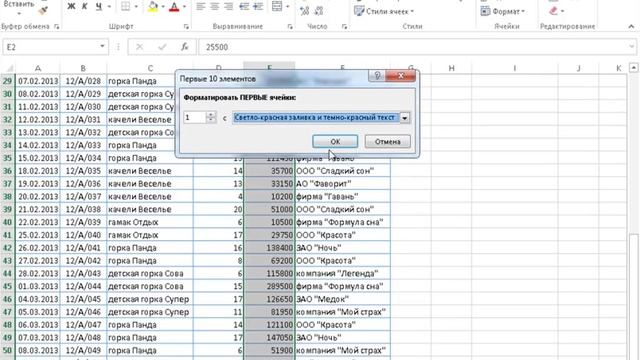
Task: Increase the top-items count spinner
Action: [211, 115]
